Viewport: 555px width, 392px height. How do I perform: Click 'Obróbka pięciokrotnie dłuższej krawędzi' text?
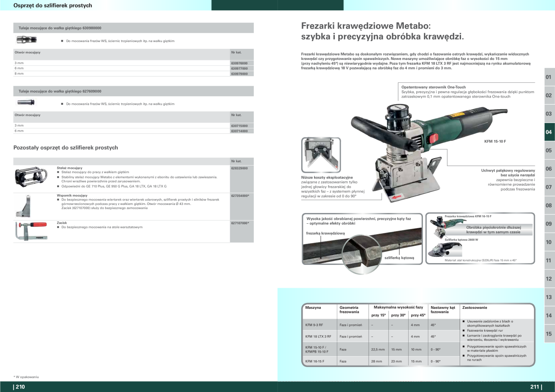493,230
